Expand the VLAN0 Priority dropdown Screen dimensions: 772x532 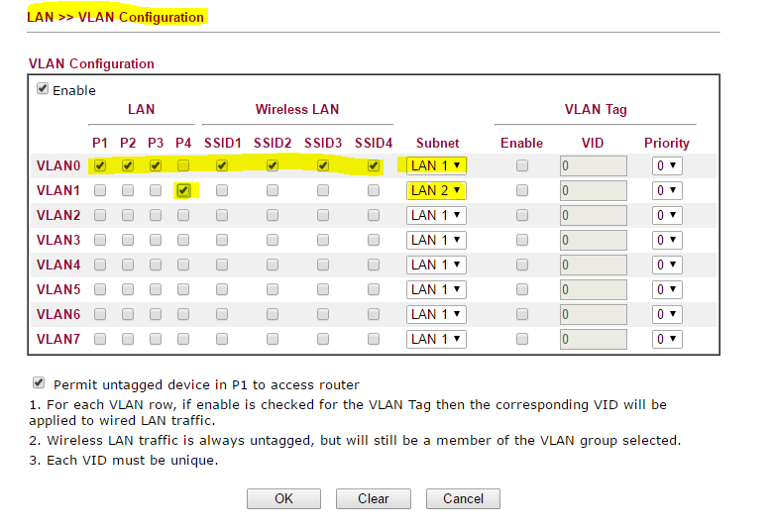coord(667,165)
